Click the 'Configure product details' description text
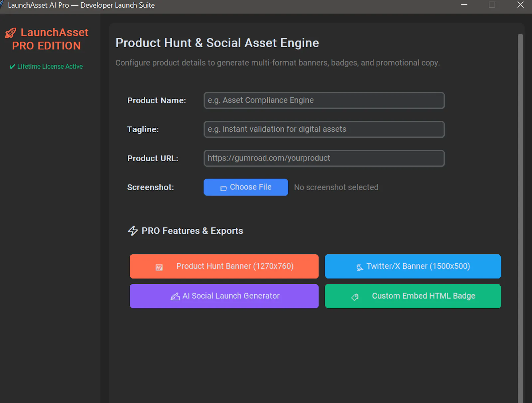Image resolution: width=532 pixels, height=403 pixels. coord(278,63)
